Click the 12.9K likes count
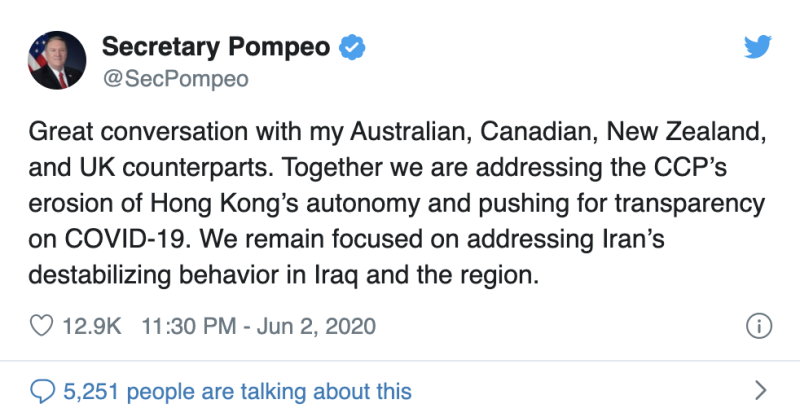 tap(92, 326)
